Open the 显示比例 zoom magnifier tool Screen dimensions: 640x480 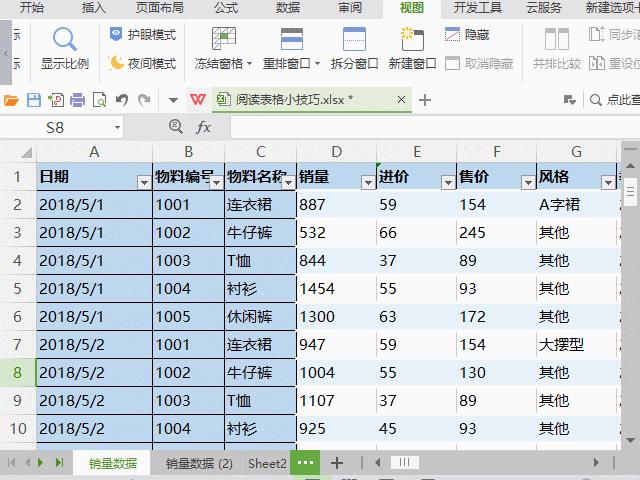tap(65, 49)
